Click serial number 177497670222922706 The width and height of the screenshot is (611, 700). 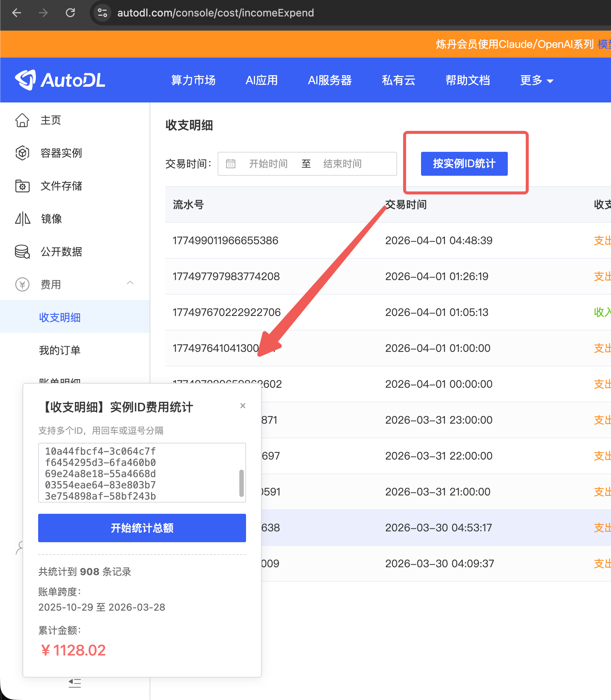(227, 312)
